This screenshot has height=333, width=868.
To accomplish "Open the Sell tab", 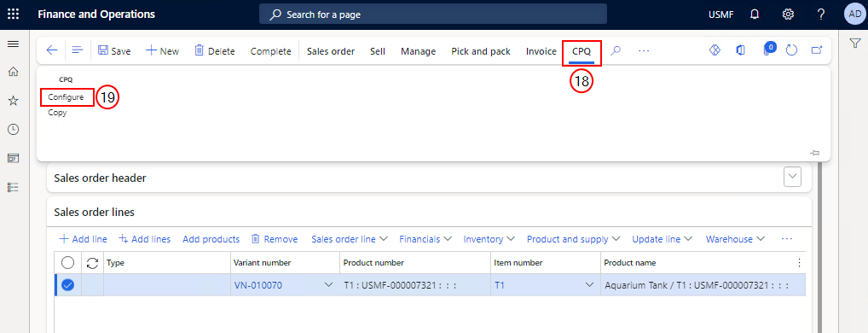I will [378, 51].
